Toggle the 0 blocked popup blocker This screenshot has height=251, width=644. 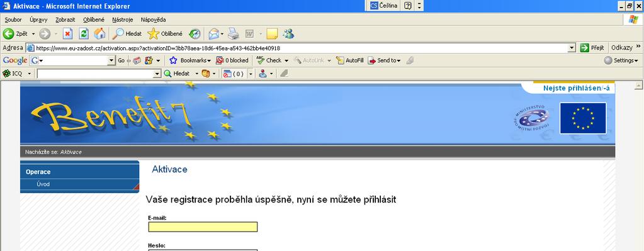(x=232, y=60)
